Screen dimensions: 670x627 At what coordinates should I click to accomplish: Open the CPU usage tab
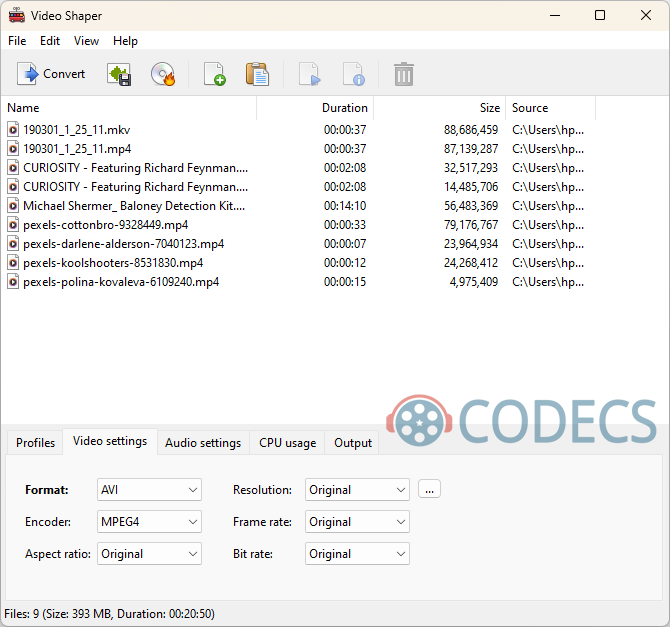[288, 443]
